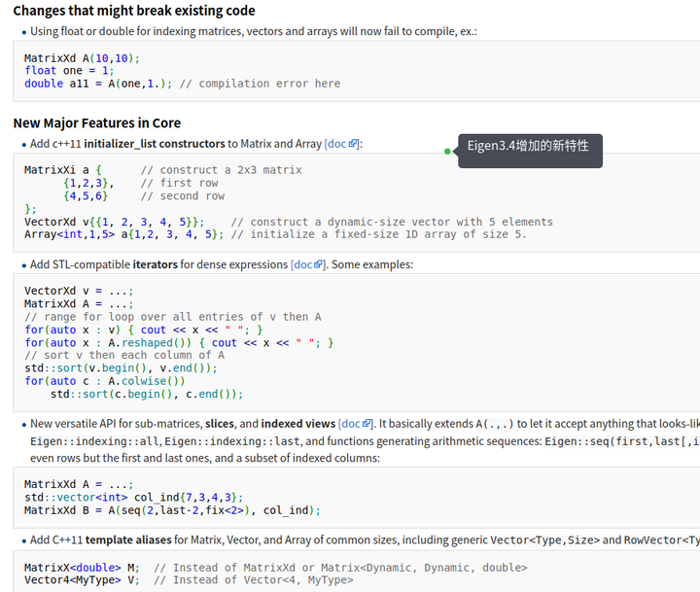This screenshot has width=700, height=592.
Task: Click the code block using std::sort and colwise
Action: (x=350, y=342)
